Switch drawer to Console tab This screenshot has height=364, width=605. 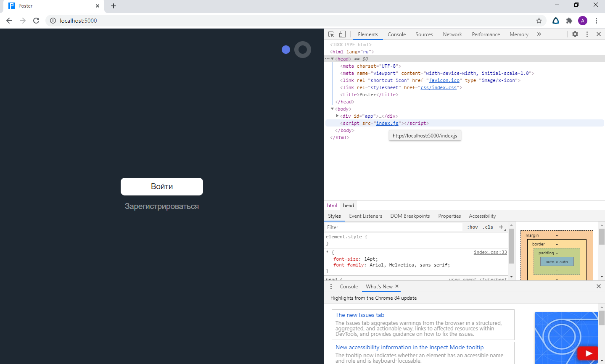tap(349, 287)
